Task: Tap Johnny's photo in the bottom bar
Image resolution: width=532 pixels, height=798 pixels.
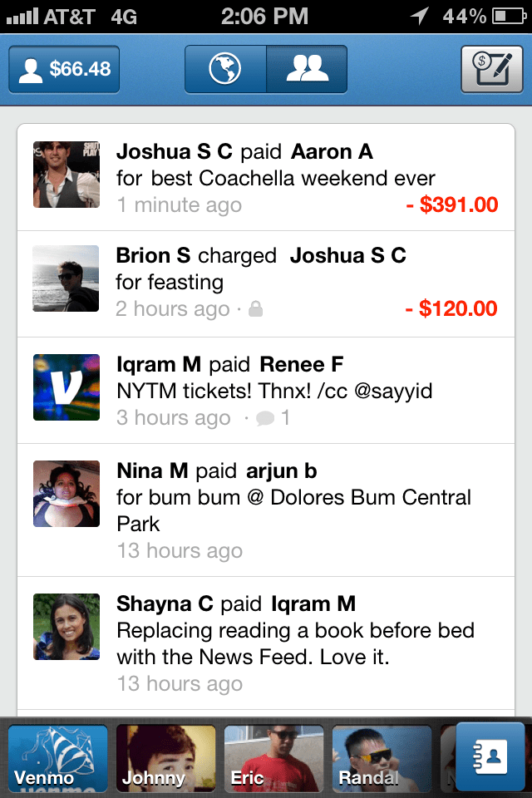Action: point(165,756)
